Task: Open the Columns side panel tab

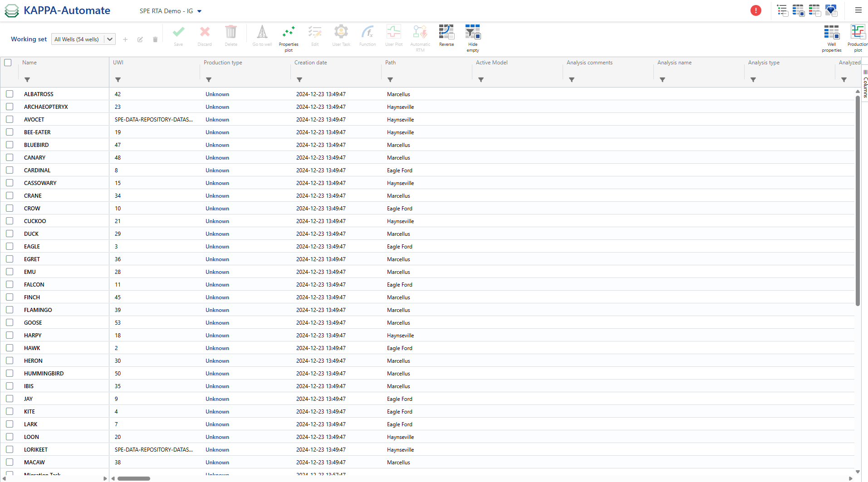Action: [865, 84]
